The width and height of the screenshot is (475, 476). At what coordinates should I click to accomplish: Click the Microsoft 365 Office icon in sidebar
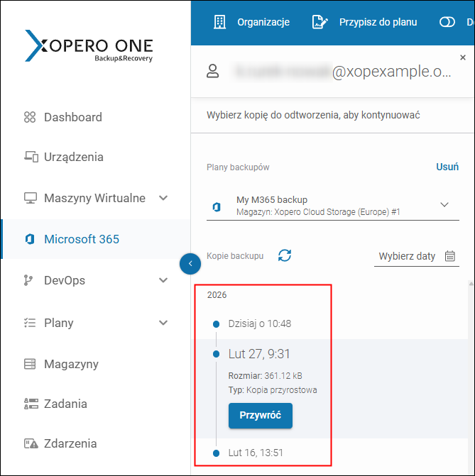tap(30, 239)
